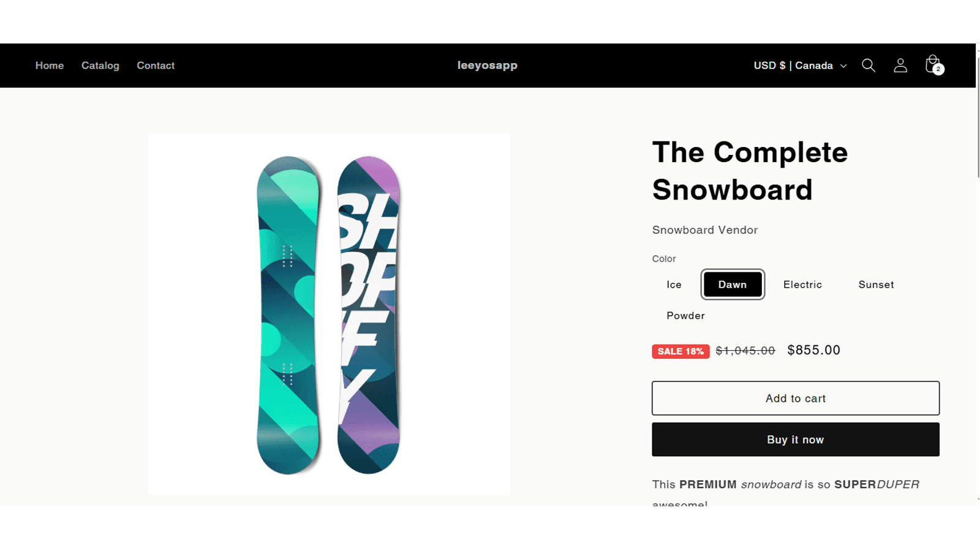Click the Buy it now button
This screenshot has height=551, width=980.
pyautogui.click(x=796, y=440)
